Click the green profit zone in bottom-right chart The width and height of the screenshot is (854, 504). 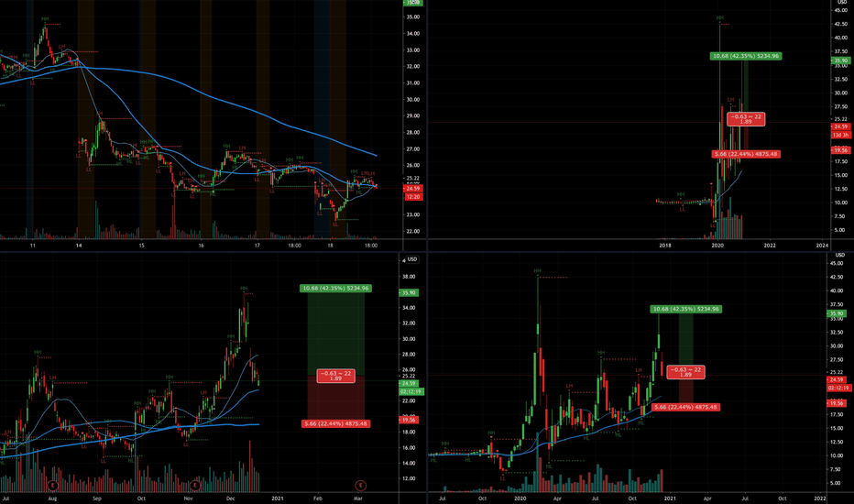pos(685,338)
